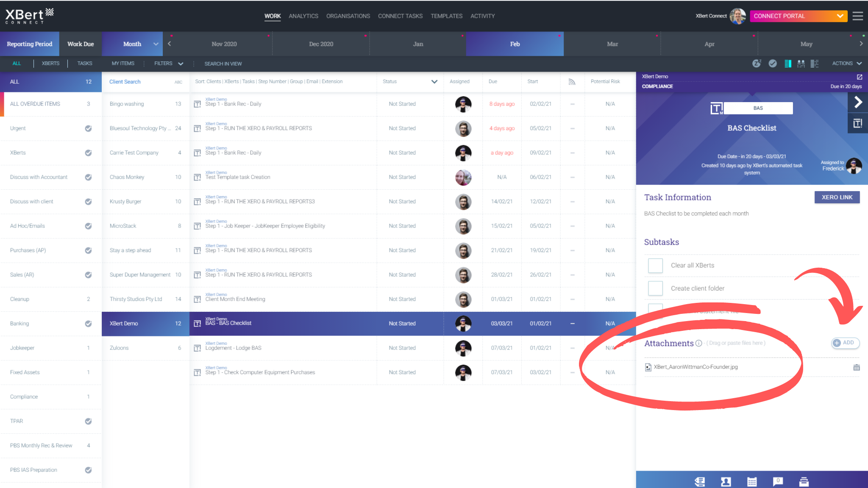Click task icon on Lodgement - Lodge BAS row
This screenshot has height=488, width=868.
pyautogui.click(x=197, y=348)
